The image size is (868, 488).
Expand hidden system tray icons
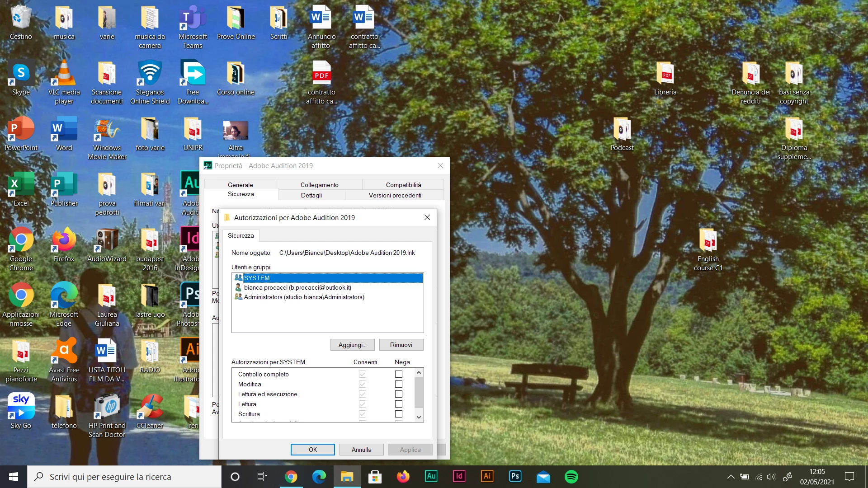731,477
